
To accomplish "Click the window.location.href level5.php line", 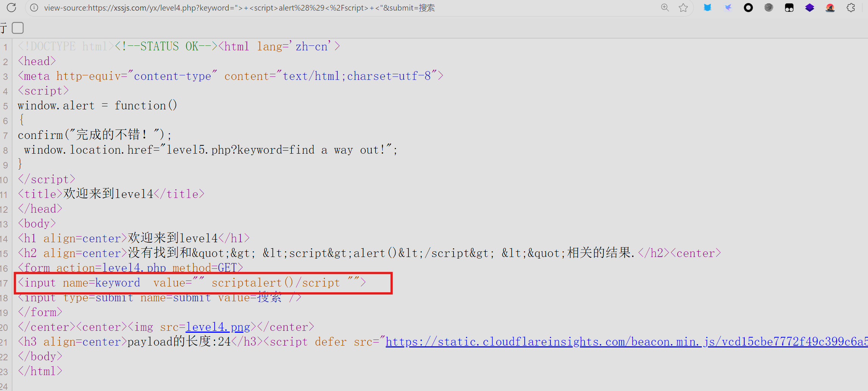I will click(210, 150).
